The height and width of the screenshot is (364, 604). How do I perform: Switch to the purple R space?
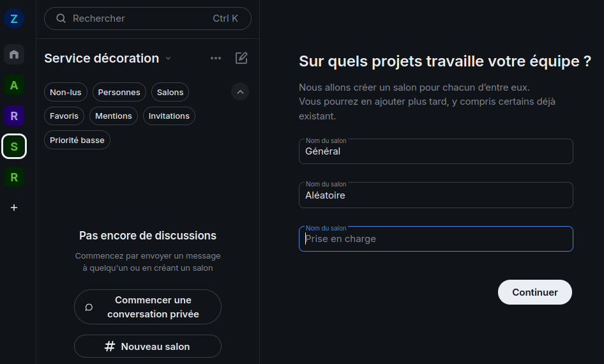pos(14,116)
